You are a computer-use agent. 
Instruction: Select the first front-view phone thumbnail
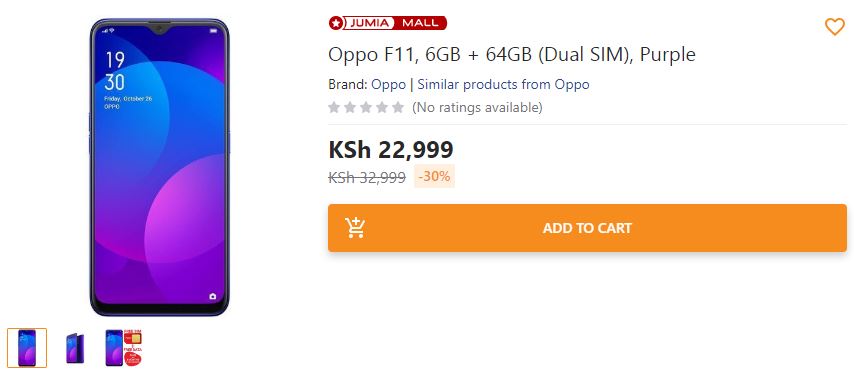[x=27, y=347]
